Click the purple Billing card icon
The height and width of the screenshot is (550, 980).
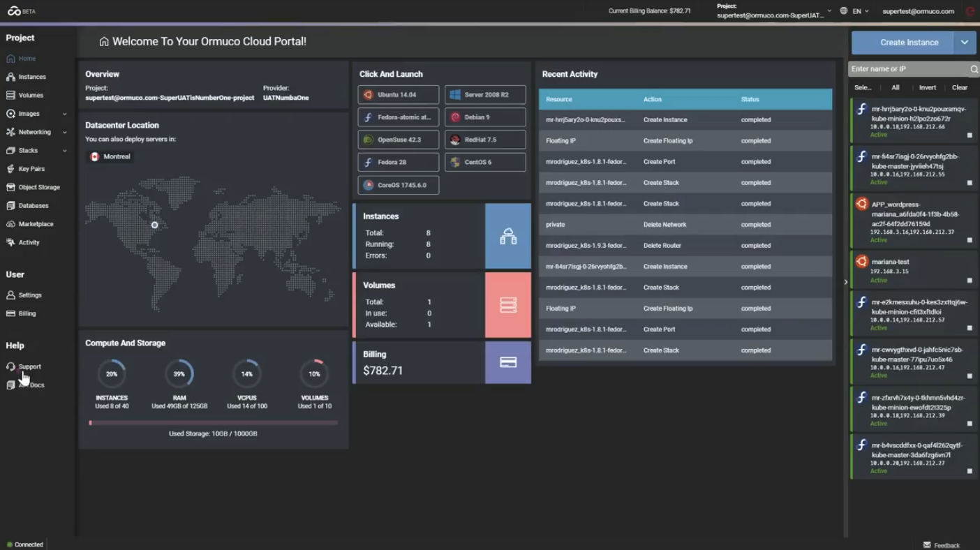coord(508,362)
